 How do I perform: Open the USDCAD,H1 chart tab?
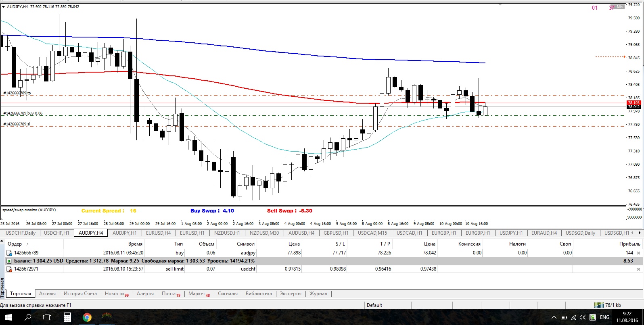tap(409, 233)
